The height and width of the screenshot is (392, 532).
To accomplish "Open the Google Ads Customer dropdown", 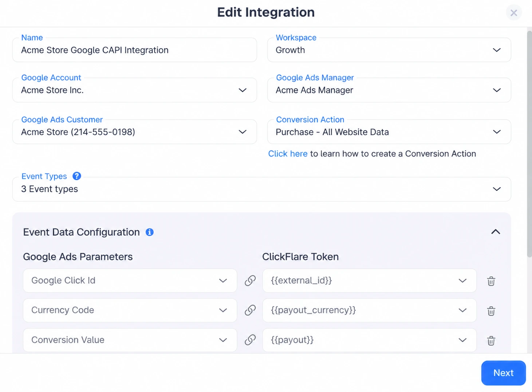I will click(134, 132).
